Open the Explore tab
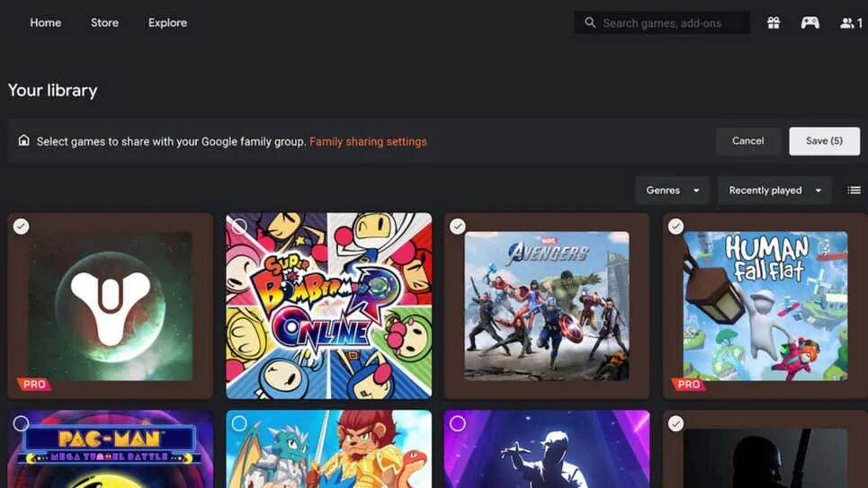This screenshot has height=488, width=868. pos(167,22)
